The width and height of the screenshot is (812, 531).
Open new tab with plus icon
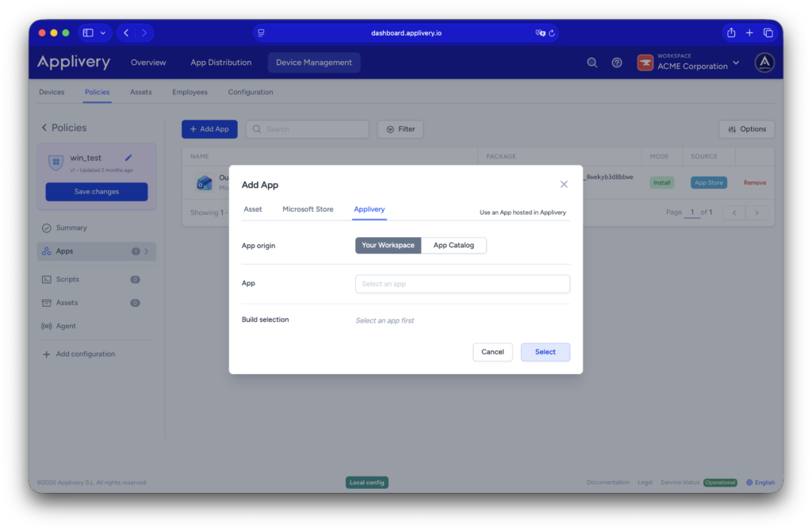[x=749, y=32]
